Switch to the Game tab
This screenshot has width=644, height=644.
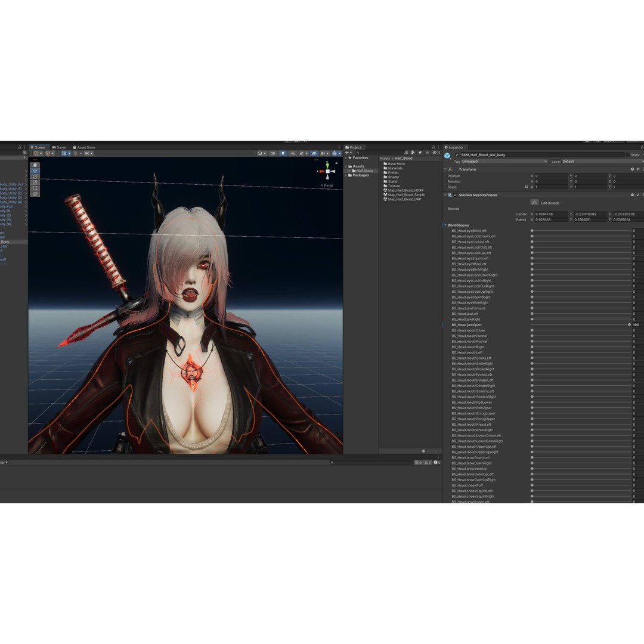58,147
